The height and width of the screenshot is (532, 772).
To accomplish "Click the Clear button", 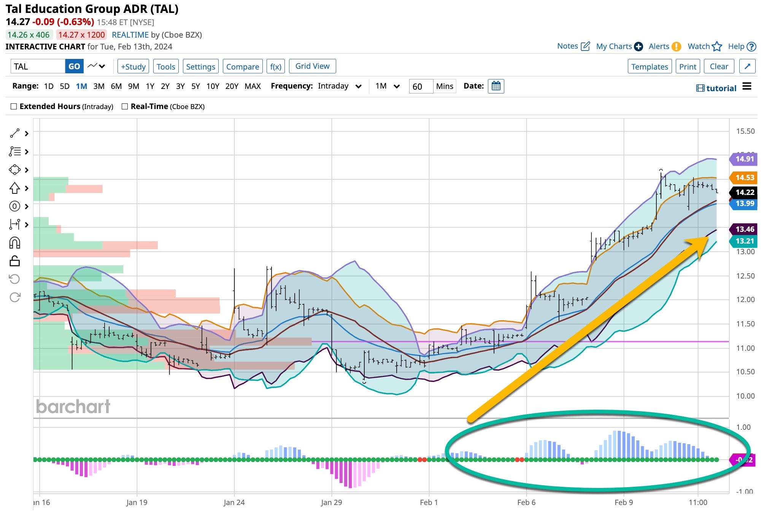I will coord(719,66).
